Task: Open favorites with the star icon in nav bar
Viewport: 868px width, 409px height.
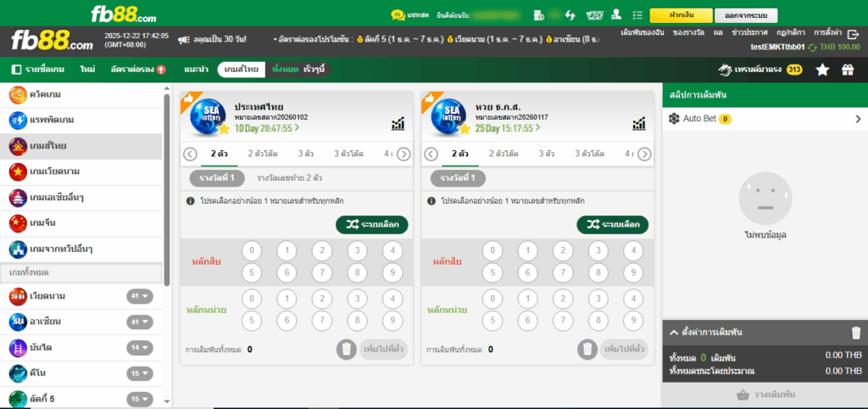Action: click(822, 70)
